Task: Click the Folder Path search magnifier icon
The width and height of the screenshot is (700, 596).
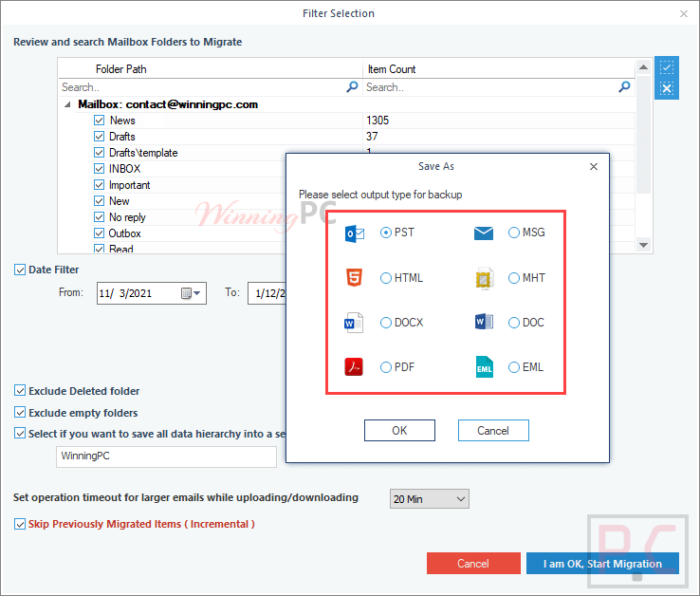Action: tap(352, 86)
